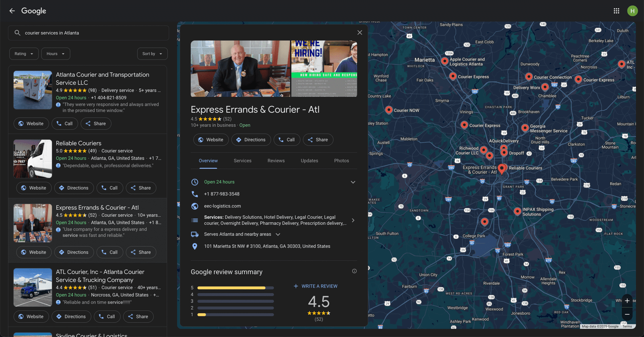Open ATL Courier truck thumbnail
Screen dimensions: 644x337
tap(33, 288)
